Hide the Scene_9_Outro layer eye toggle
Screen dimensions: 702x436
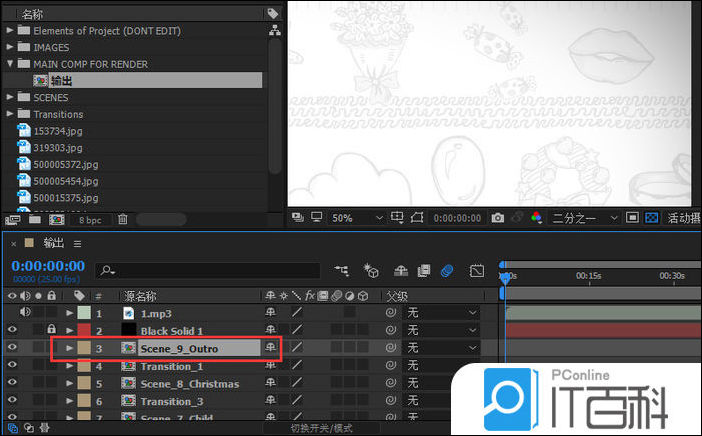click(x=13, y=348)
